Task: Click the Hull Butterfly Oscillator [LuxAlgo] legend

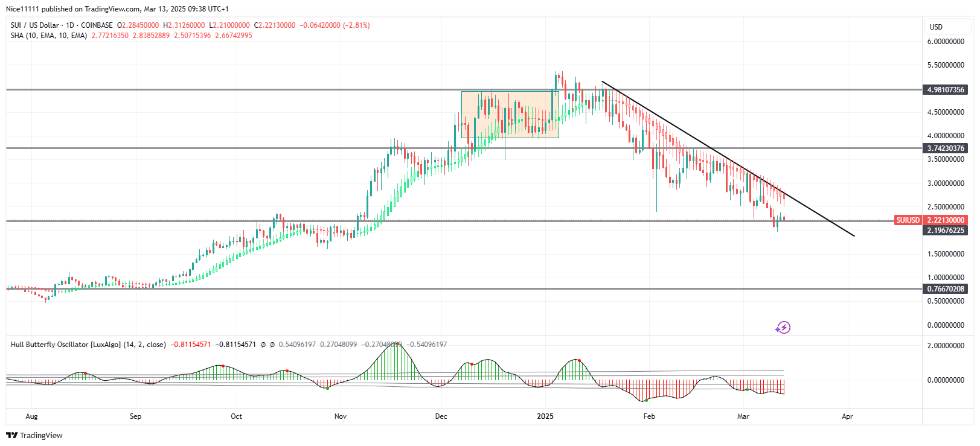Action: pos(88,345)
